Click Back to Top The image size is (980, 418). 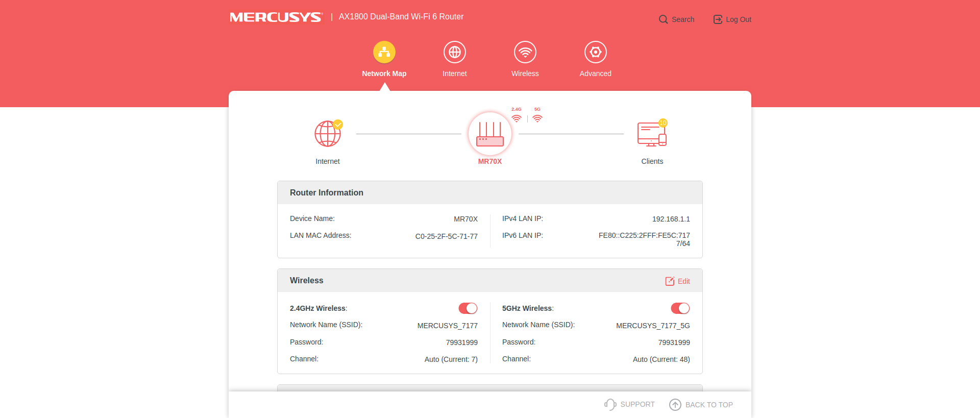[701, 405]
